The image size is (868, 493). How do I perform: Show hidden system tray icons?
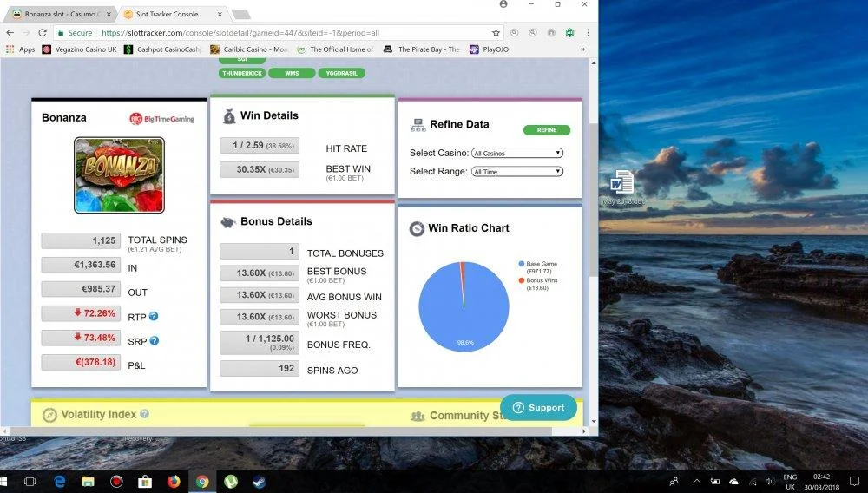(x=696, y=482)
